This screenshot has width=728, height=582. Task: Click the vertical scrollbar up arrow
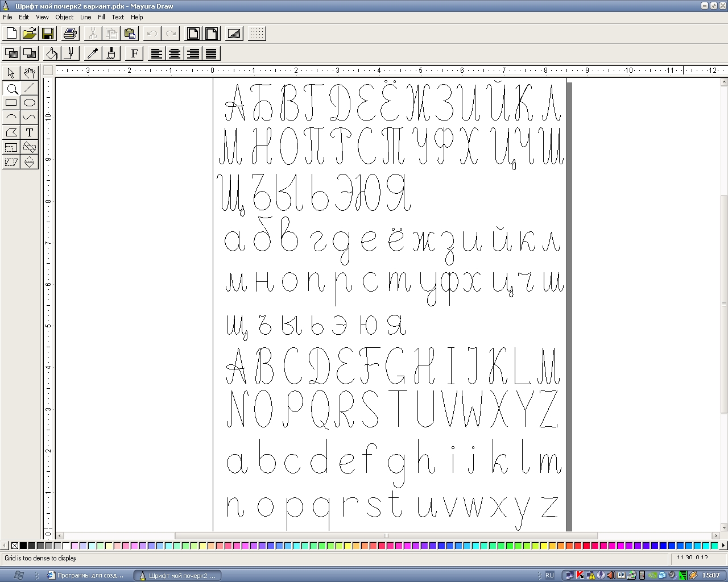click(x=724, y=82)
